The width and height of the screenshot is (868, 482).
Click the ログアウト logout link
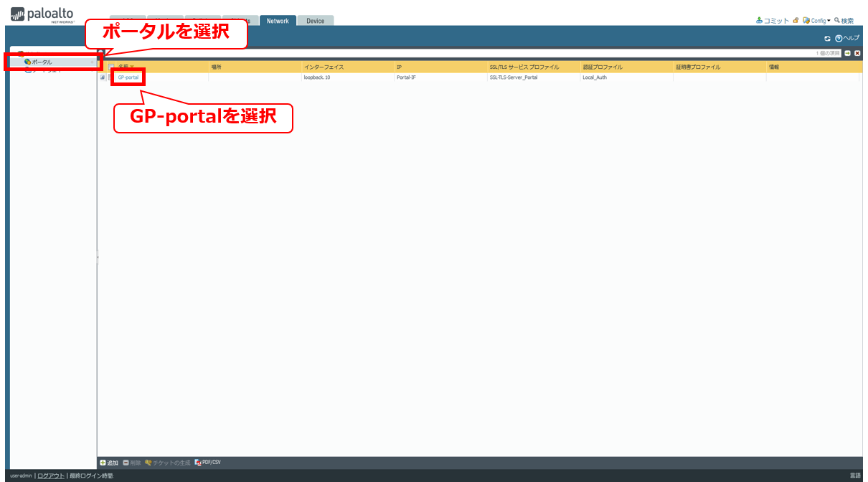pyautogui.click(x=51, y=476)
